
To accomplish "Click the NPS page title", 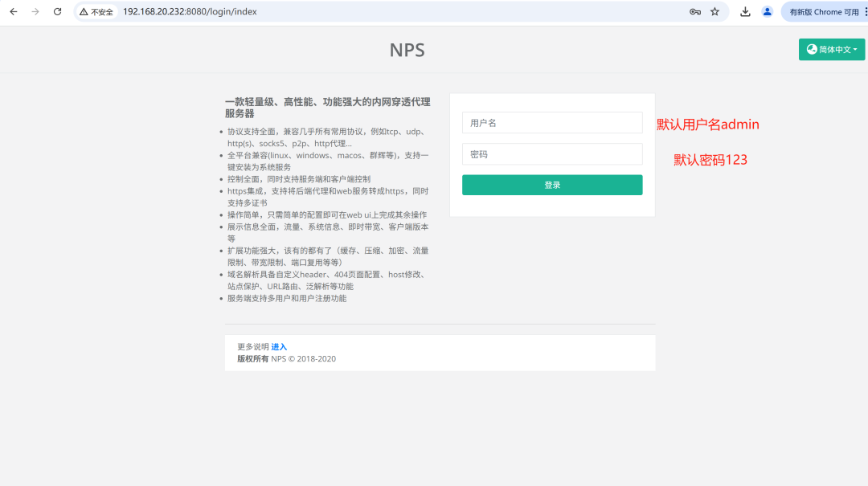I will 407,50.
